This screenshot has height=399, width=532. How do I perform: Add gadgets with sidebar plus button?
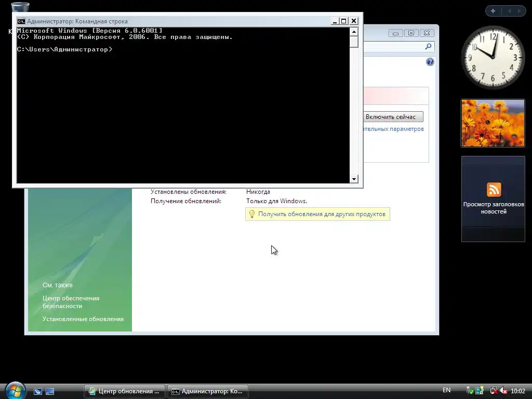click(493, 11)
